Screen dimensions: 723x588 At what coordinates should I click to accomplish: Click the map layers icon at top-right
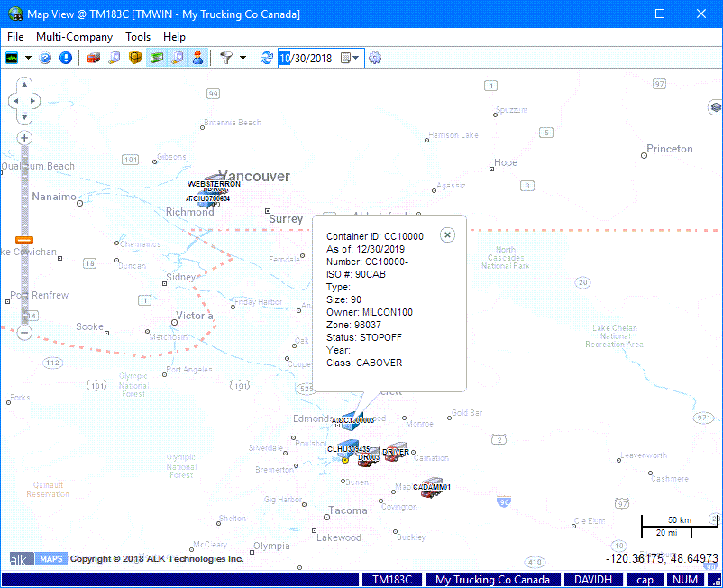click(715, 107)
